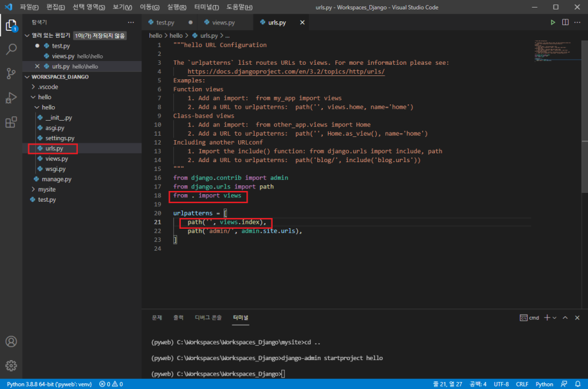The image size is (588, 389).
Task: Open settings.py in file tree
Action: click(x=60, y=138)
